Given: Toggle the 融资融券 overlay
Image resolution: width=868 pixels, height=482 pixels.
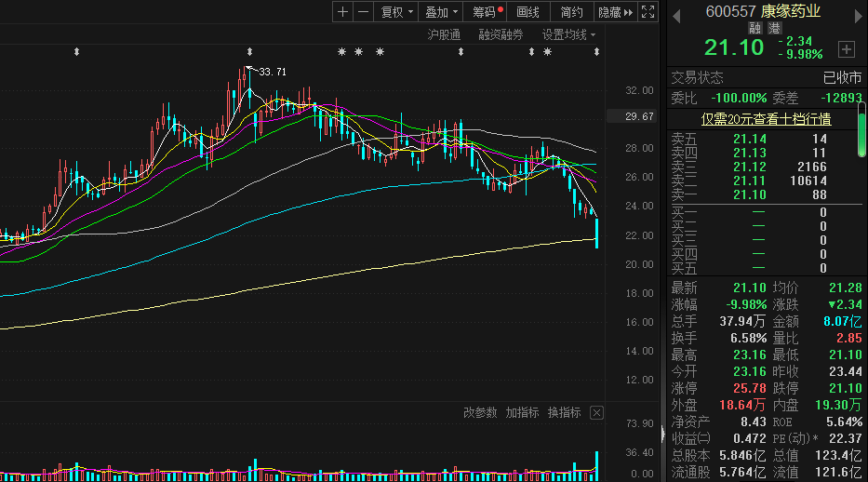Looking at the screenshot, I should click(x=501, y=34).
